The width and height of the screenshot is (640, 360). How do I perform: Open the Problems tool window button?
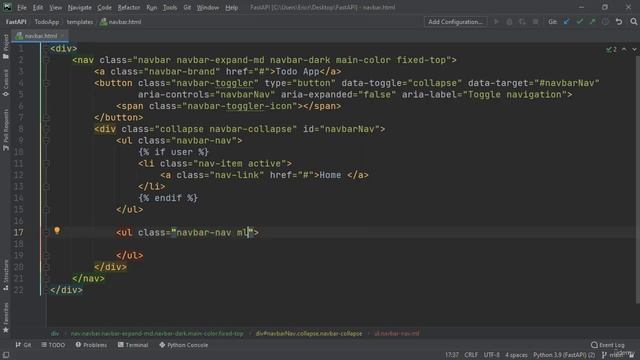[91, 345]
